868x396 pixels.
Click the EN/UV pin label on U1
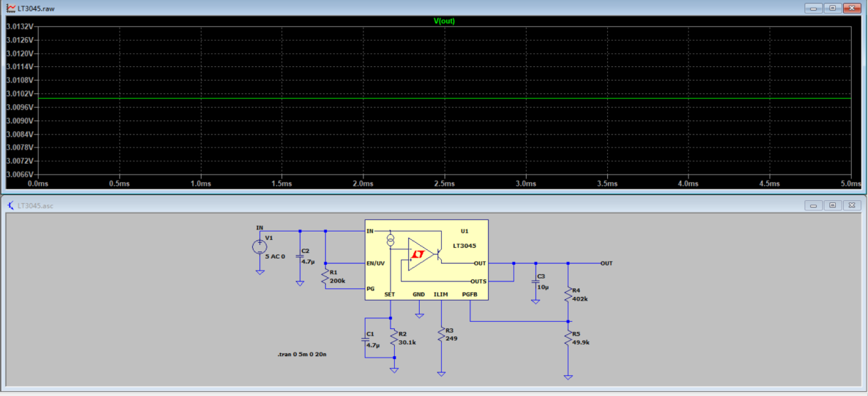coord(376,264)
